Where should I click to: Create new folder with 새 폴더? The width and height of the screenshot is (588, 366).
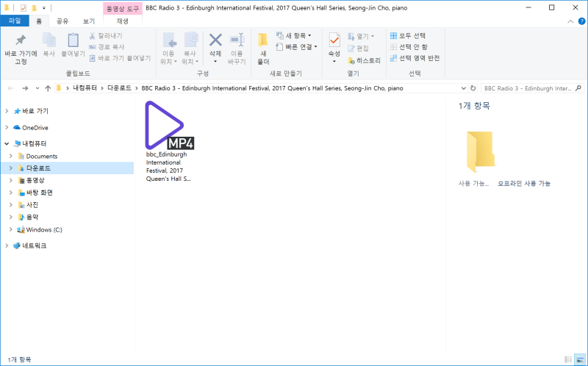pyautogui.click(x=263, y=49)
